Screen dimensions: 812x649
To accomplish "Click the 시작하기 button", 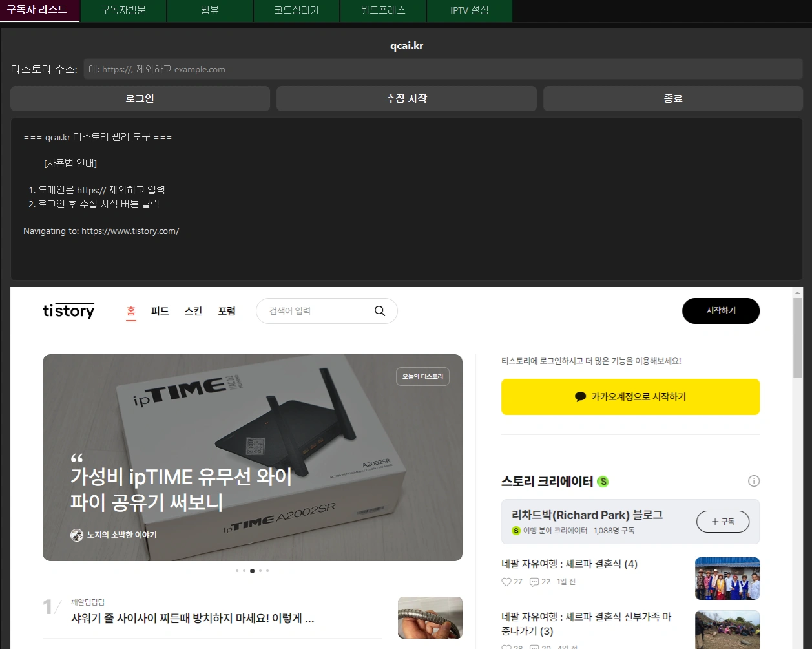I will coord(721,311).
